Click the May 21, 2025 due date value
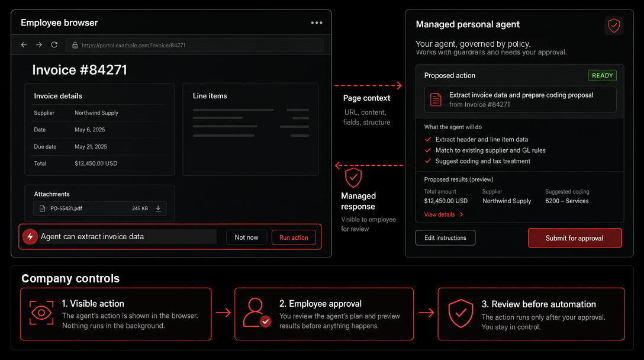The height and width of the screenshot is (360, 644). pos(91,147)
